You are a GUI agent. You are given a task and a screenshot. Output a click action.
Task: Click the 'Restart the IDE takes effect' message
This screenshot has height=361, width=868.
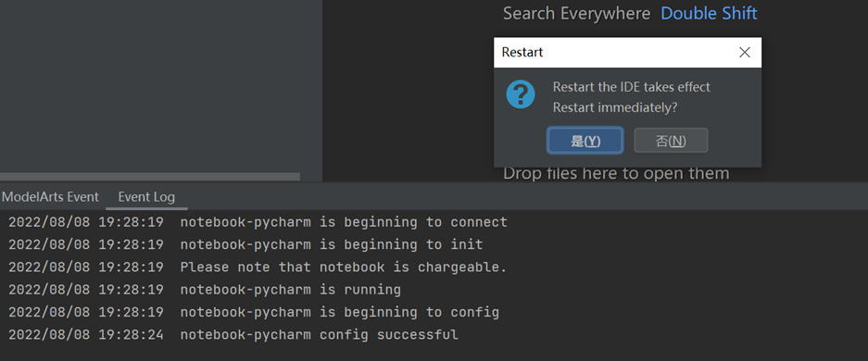[x=631, y=87]
